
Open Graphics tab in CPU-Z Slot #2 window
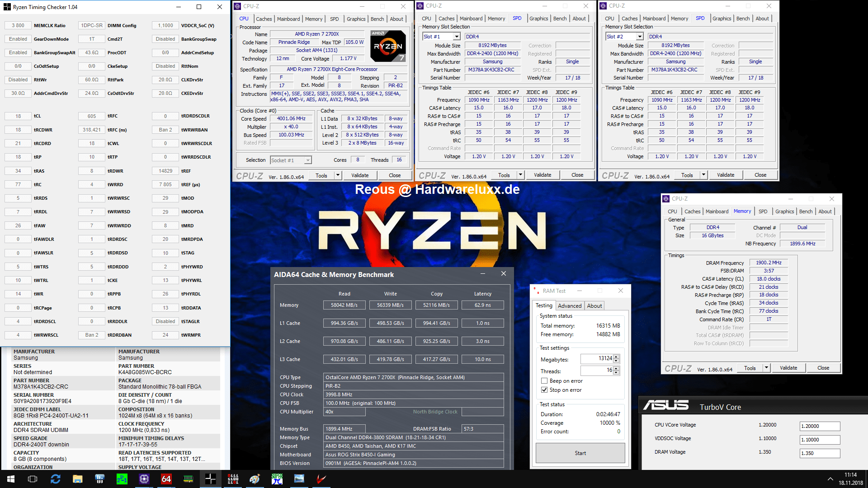tap(722, 19)
